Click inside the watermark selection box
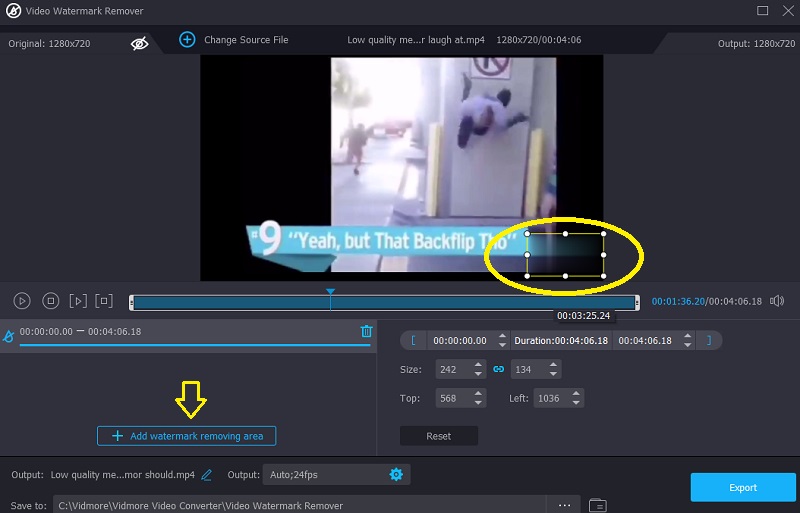 tap(565, 255)
